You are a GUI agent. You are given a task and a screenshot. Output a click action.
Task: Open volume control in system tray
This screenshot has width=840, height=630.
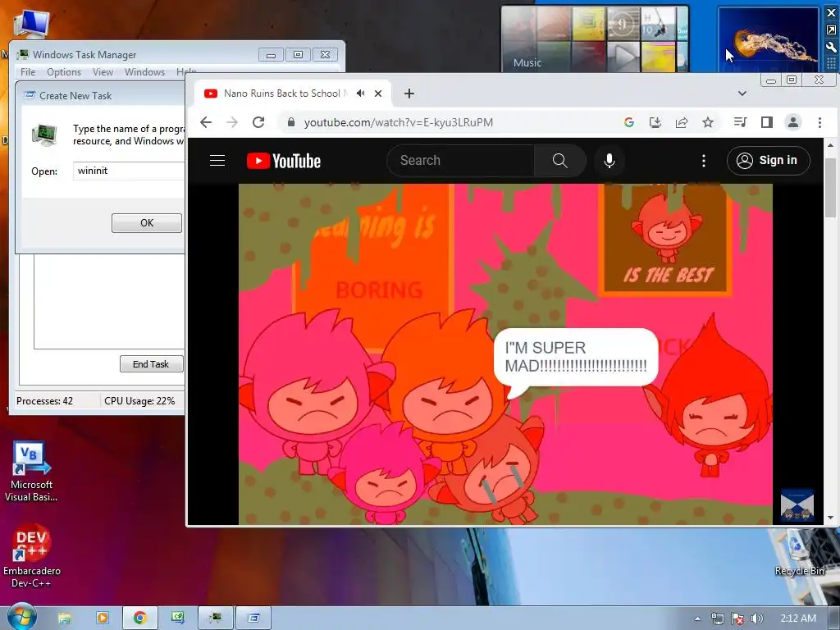[757, 619]
